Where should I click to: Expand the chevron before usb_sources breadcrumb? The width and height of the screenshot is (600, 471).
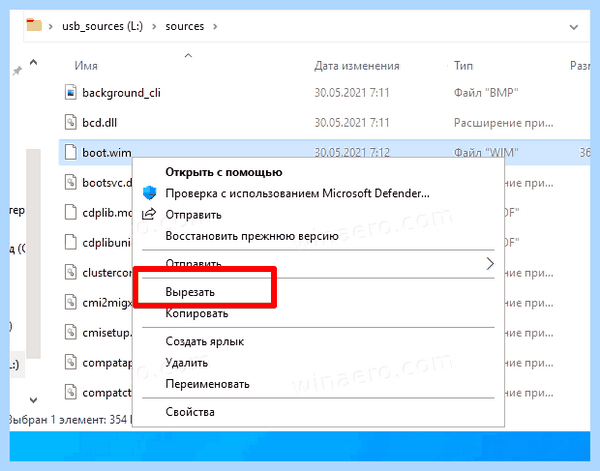click(51, 26)
